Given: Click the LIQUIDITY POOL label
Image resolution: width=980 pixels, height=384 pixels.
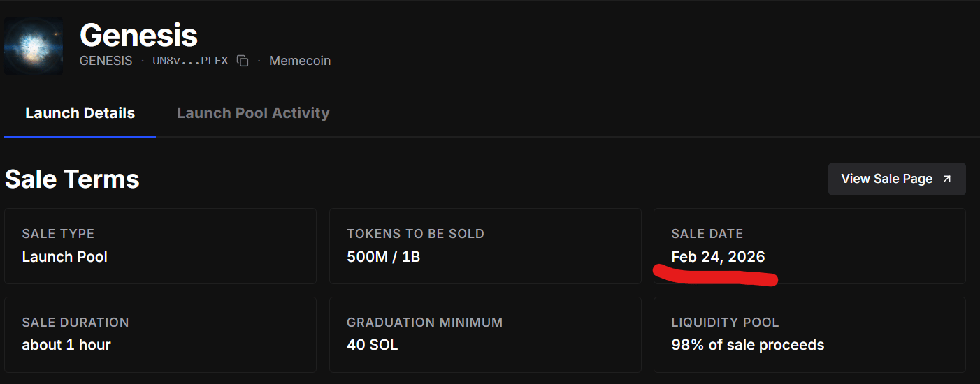Looking at the screenshot, I should (725, 323).
